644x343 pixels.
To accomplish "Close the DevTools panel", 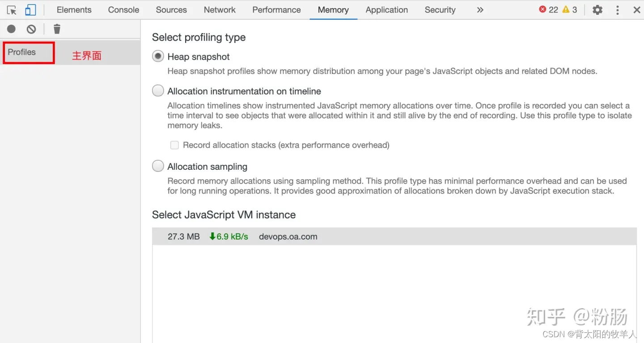I will click(637, 10).
